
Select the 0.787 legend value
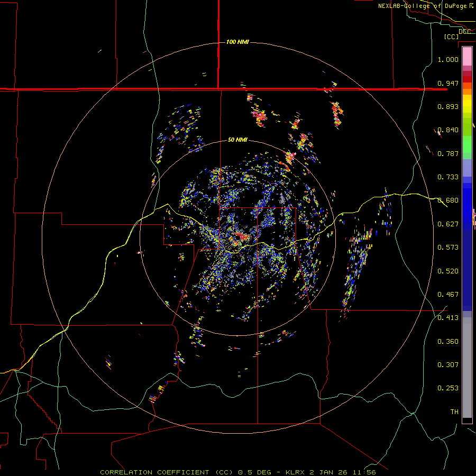448,153
